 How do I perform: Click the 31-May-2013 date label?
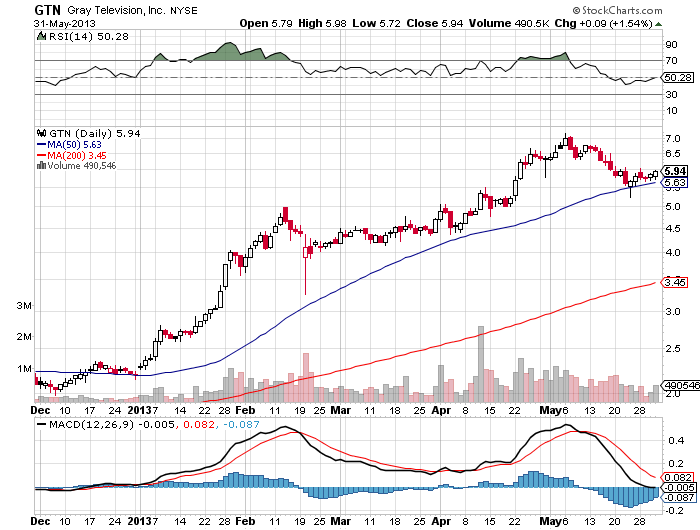pos(65,24)
